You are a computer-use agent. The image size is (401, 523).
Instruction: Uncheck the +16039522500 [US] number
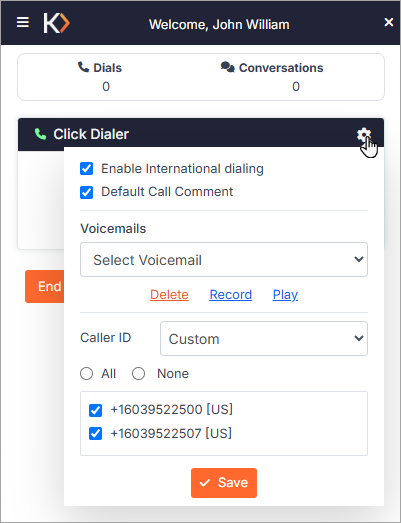click(x=95, y=410)
